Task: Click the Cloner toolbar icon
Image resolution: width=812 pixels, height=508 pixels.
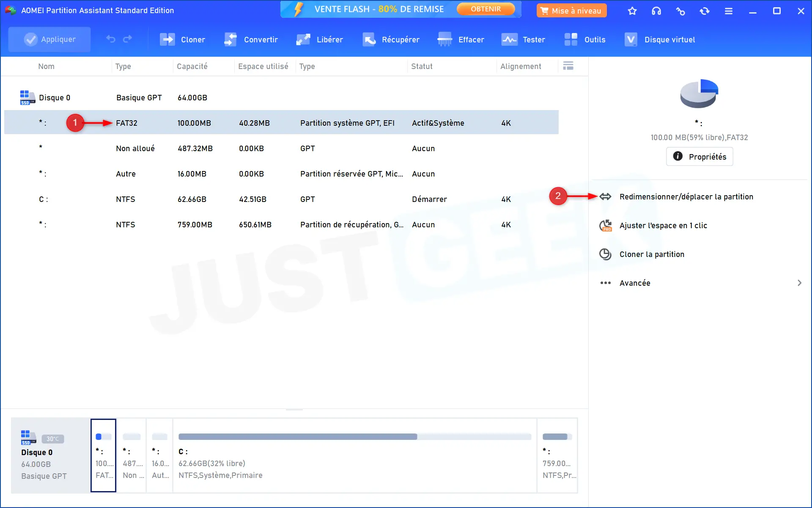Action: [167, 39]
